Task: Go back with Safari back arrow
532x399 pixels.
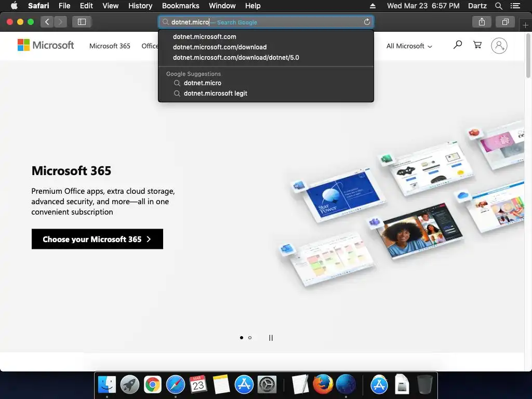Action: [x=47, y=22]
